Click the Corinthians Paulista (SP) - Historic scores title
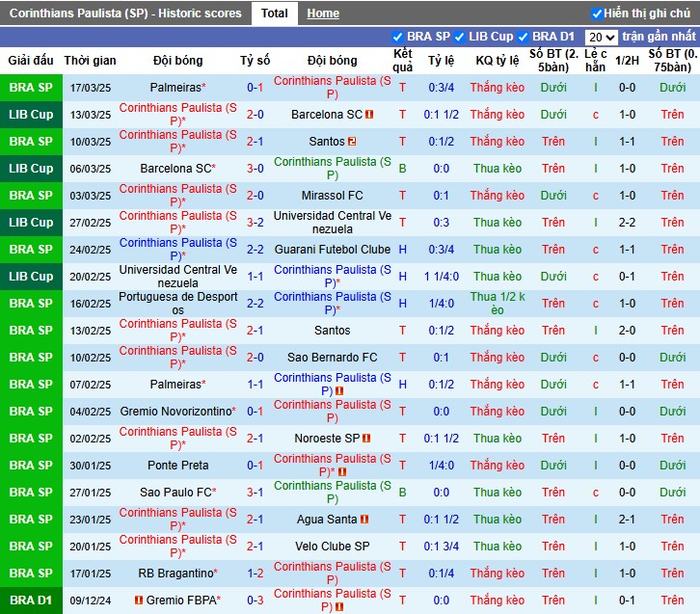The height and width of the screenshot is (614, 700). [125, 13]
